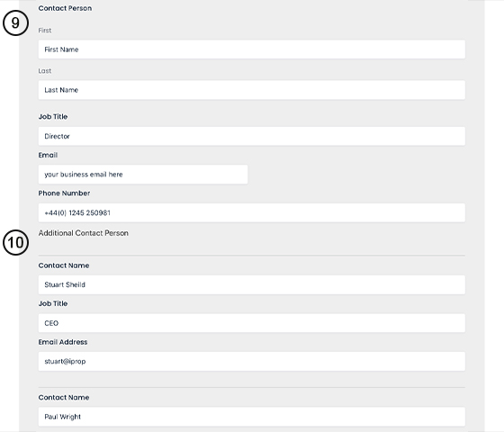Click the First Name input field
The image size is (504, 432).
(252, 49)
